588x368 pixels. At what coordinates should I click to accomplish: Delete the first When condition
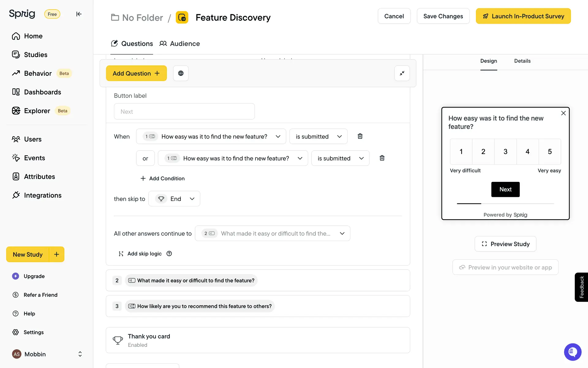pos(360,136)
